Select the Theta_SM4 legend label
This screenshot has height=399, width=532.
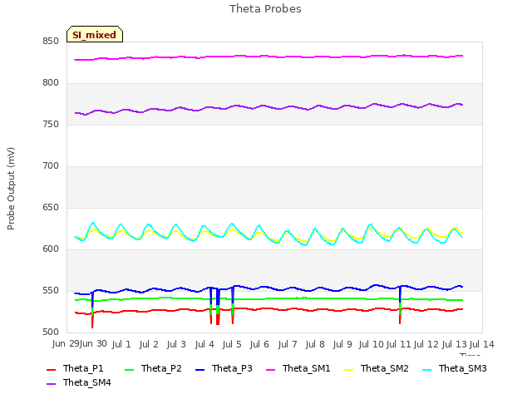pyautogui.click(x=86, y=382)
